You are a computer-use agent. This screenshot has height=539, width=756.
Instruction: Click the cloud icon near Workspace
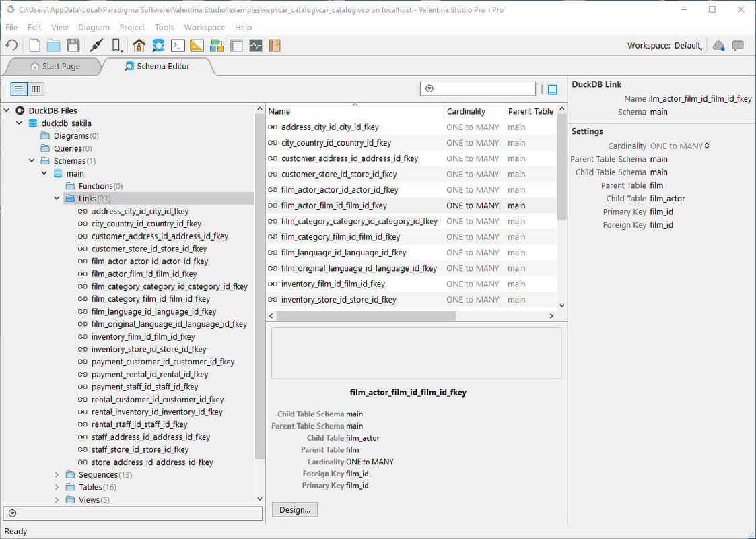tap(718, 45)
